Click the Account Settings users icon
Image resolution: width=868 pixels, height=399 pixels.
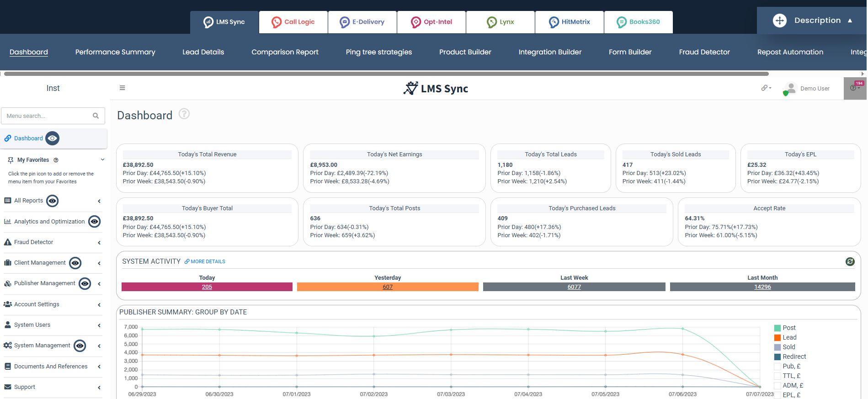click(x=8, y=304)
